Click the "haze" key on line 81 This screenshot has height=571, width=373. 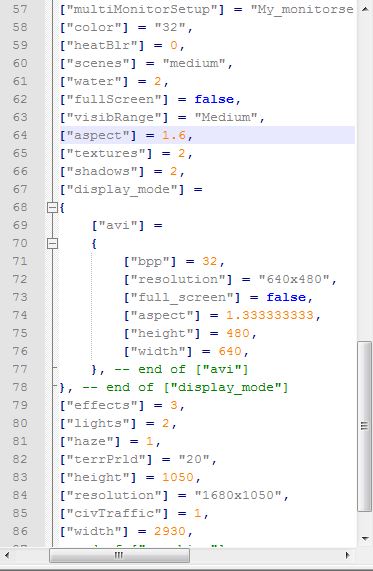(90, 441)
